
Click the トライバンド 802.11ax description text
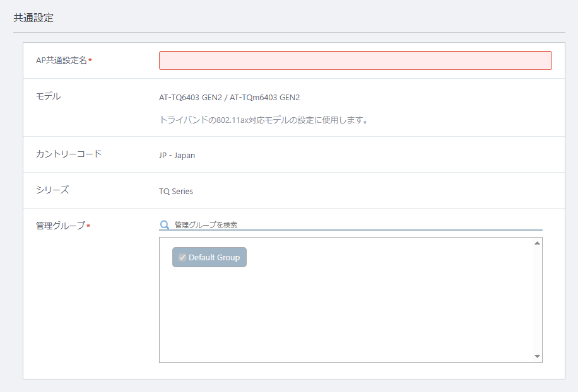coord(264,120)
